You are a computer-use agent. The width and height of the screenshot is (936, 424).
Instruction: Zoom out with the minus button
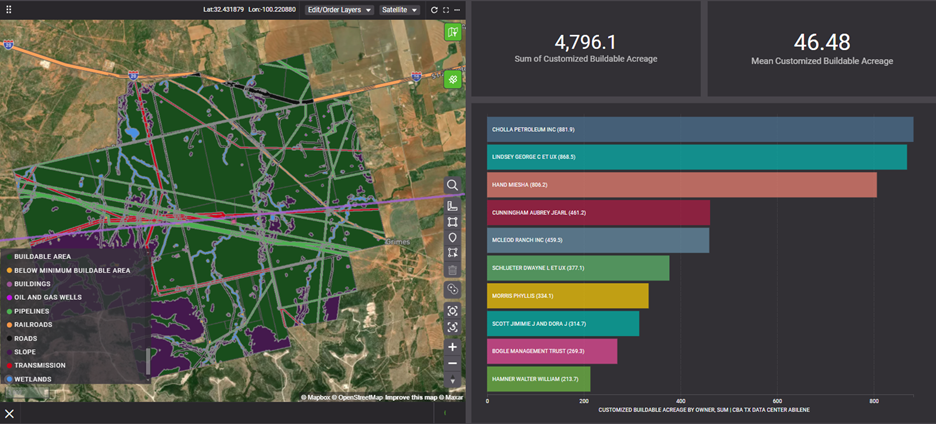click(x=452, y=363)
